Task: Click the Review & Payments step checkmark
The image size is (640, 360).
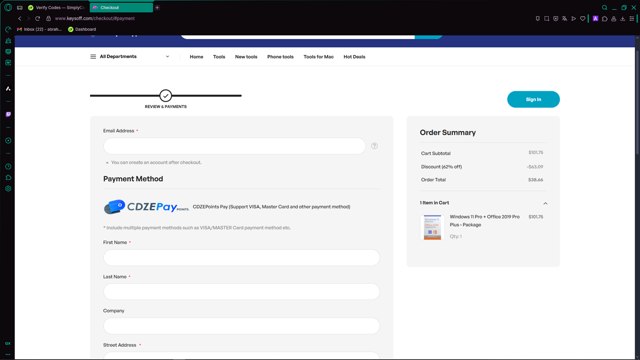Action: click(x=165, y=96)
